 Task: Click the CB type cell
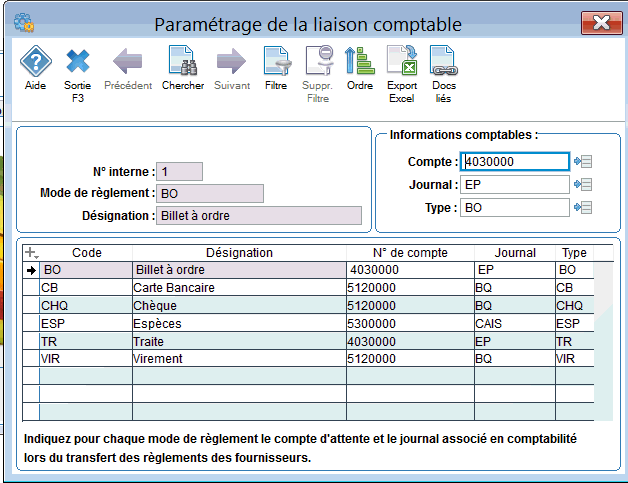coord(575,288)
